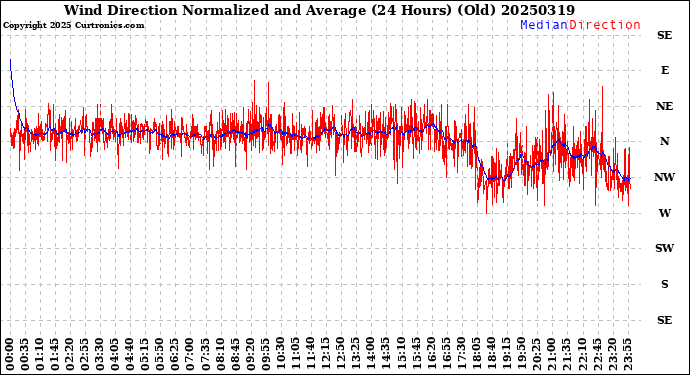Click the 01:10 time label

pos(40,354)
